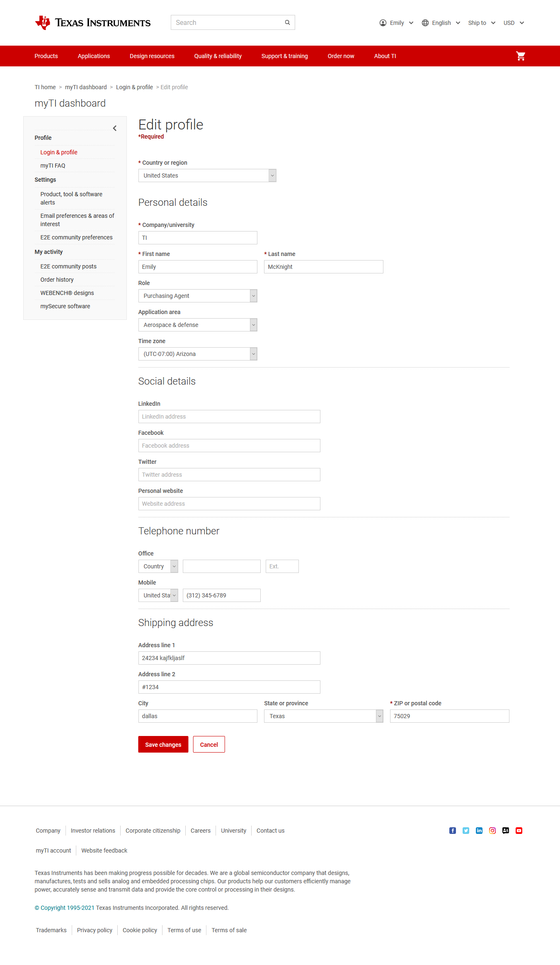Screen dimensions: 560x965
Task: Open TI's Twitter page icon
Action: pos(466,831)
